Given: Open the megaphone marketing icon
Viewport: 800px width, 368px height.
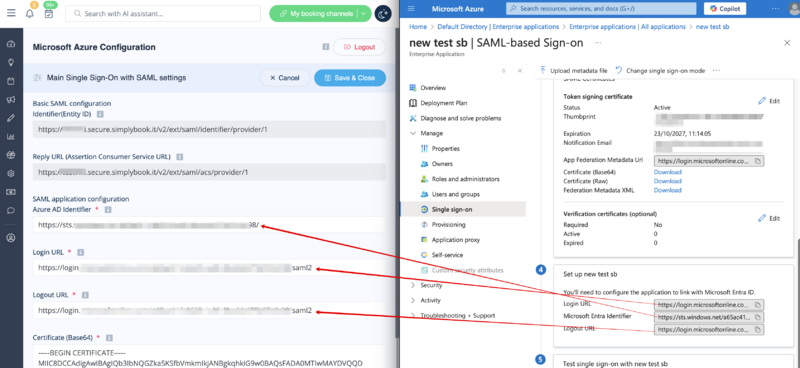Looking at the screenshot, I should tap(11, 100).
